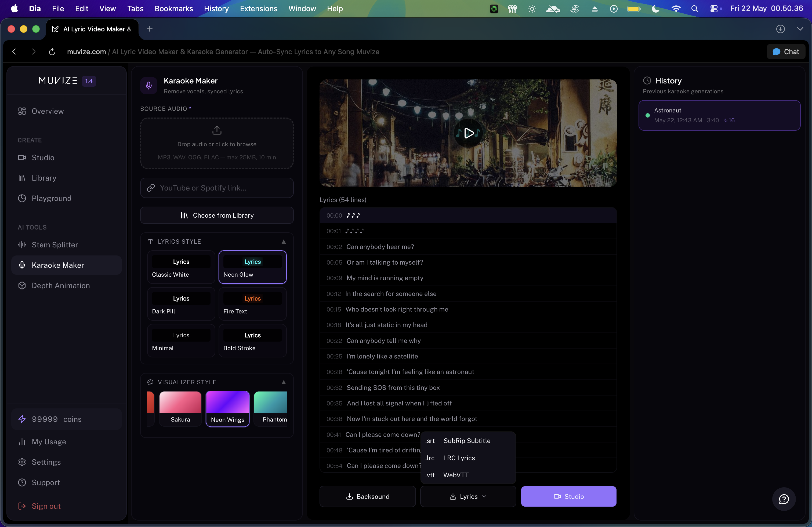Image resolution: width=812 pixels, height=527 pixels.
Task: Choose .srt SubRip Subtitle export
Action: point(468,441)
